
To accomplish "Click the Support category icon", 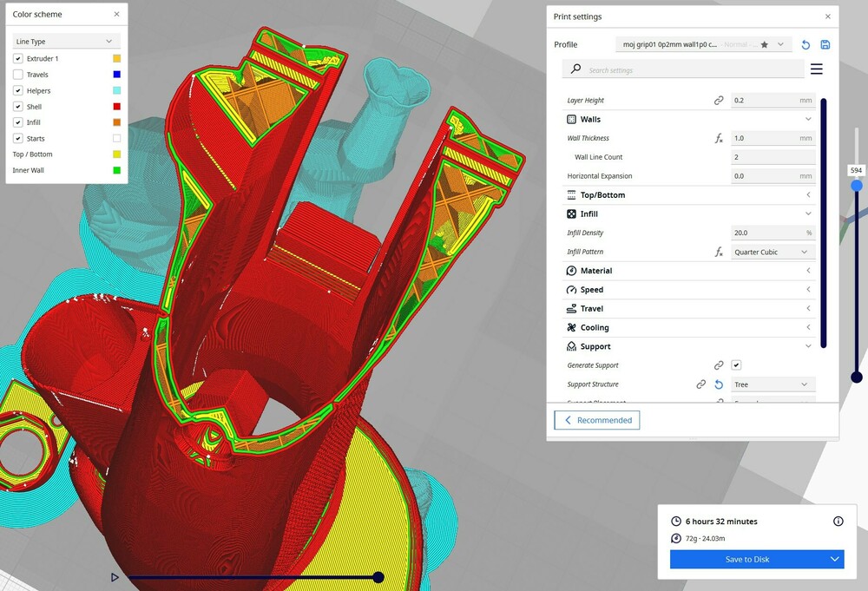I will click(x=571, y=346).
